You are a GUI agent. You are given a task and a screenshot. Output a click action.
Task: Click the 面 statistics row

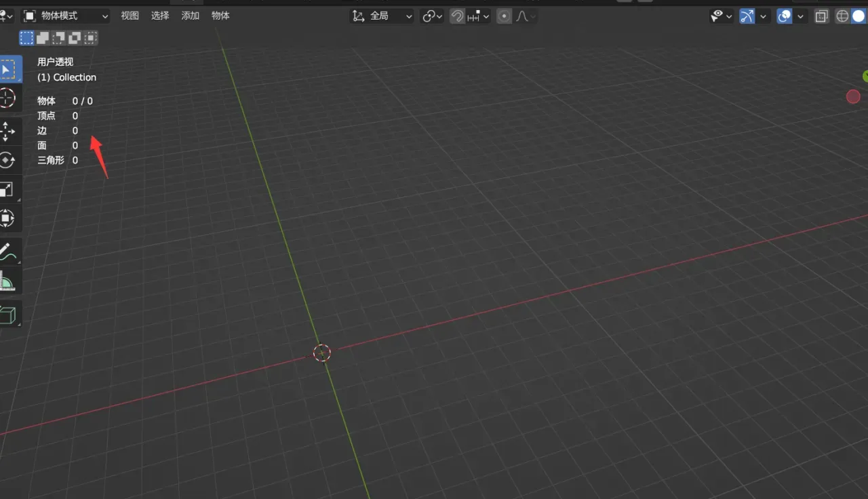tap(58, 146)
